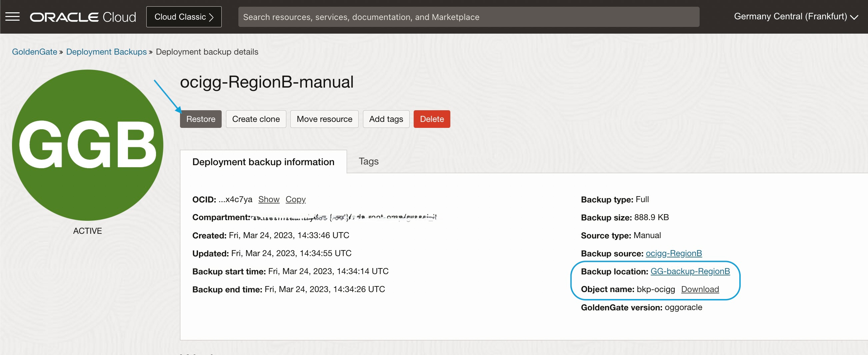The height and width of the screenshot is (355, 868).
Task: Open Germany Central (Frankfurt) region dropdown
Action: [796, 17]
